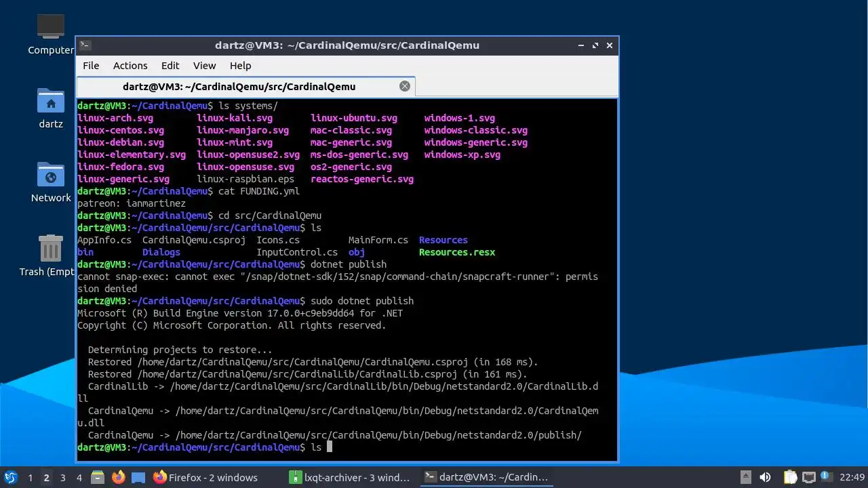868x488 pixels.
Task: Click the Resources.resx entry
Action: [457, 252]
